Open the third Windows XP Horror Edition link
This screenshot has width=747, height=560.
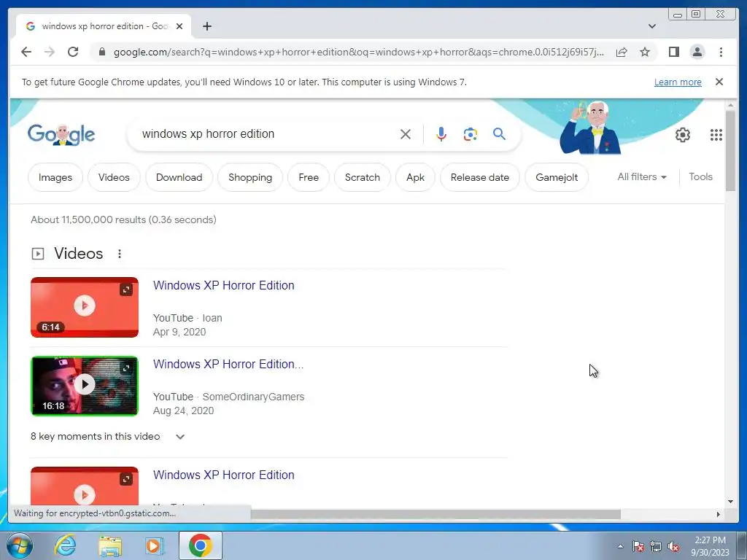[223, 475]
